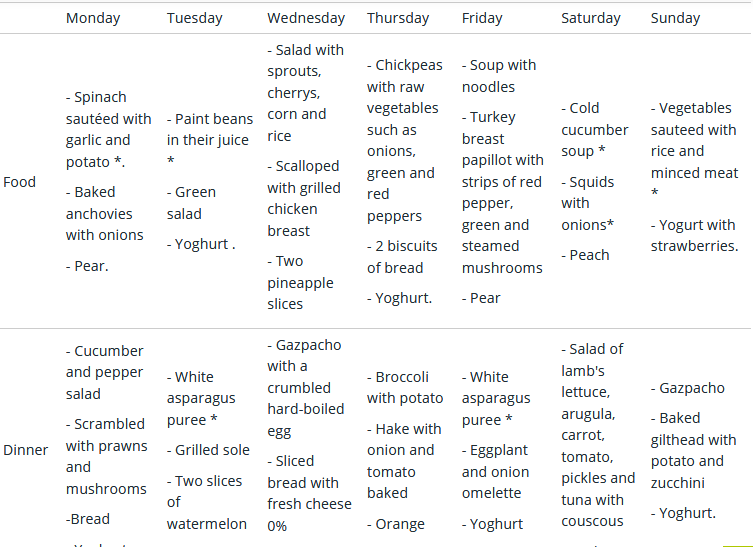Select the Sunday column header

(x=675, y=18)
